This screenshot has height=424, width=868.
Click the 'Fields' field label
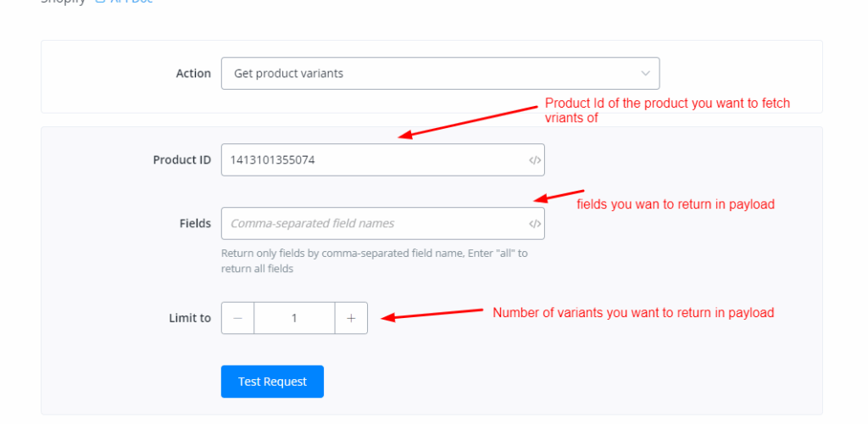click(195, 224)
